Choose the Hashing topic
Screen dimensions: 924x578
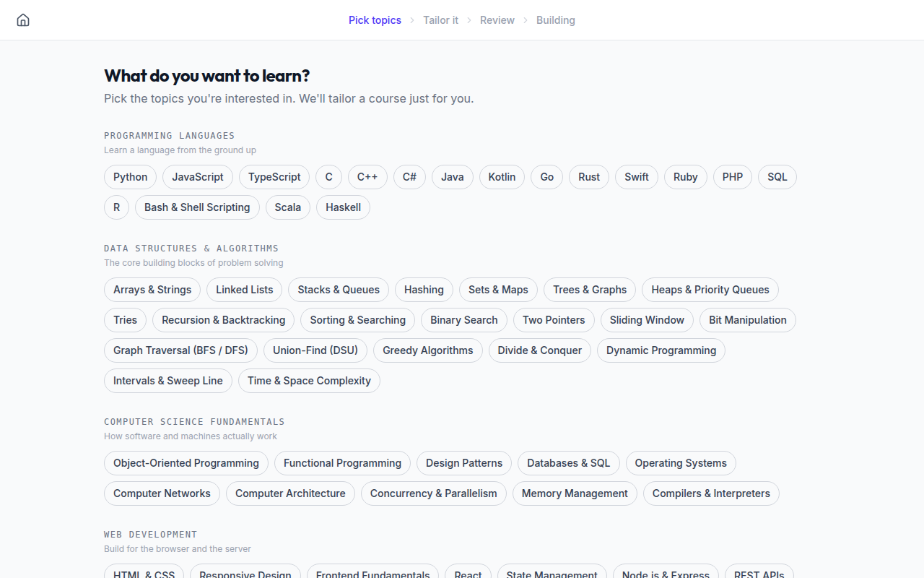424,290
